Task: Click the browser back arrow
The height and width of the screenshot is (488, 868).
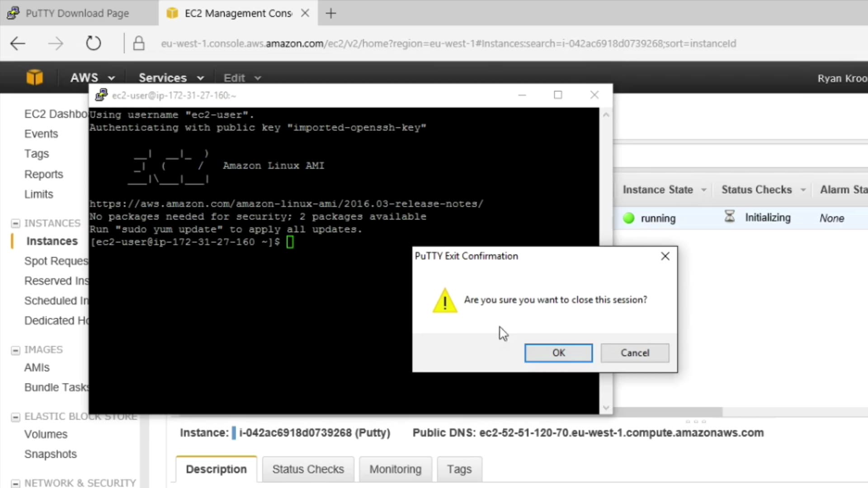Action: tap(18, 44)
